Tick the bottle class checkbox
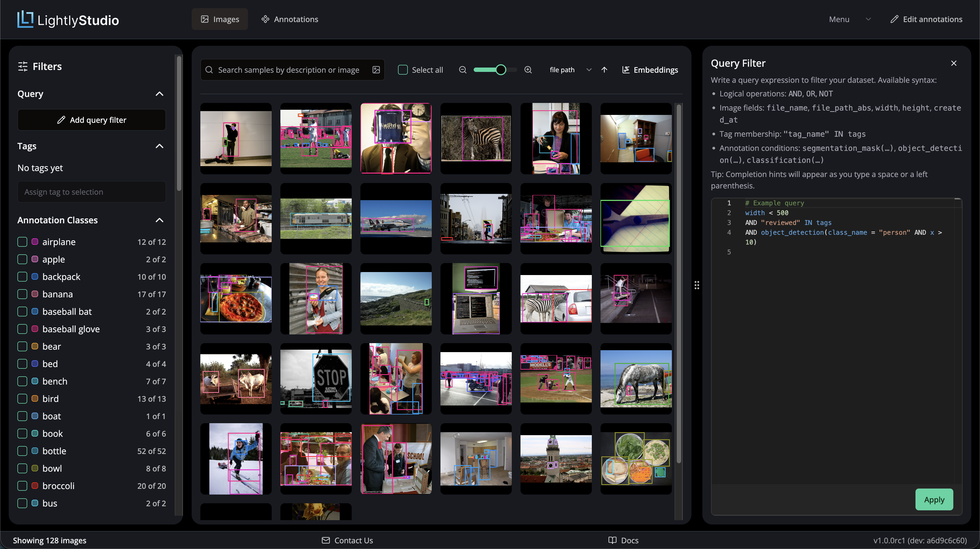Image resolution: width=980 pixels, height=549 pixels. [22, 451]
